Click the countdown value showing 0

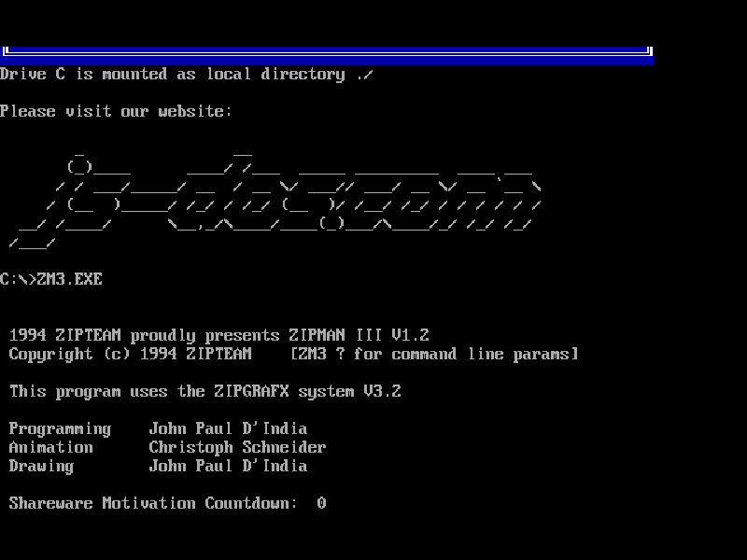(x=321, y=503)
